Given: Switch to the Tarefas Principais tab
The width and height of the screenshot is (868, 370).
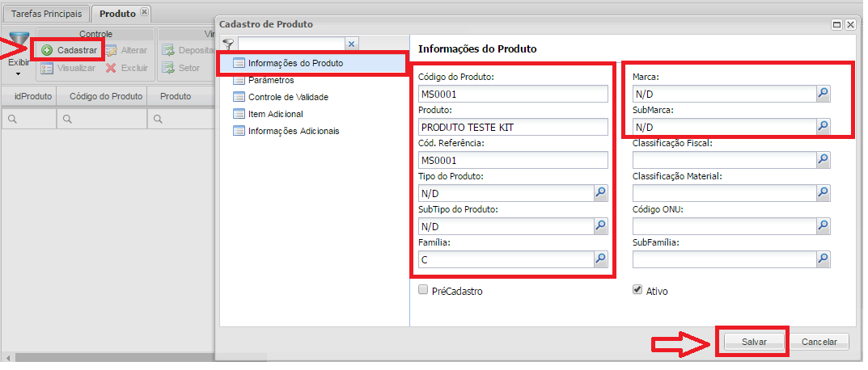Looking at the screenshot, I should click(x=46, y=14).
